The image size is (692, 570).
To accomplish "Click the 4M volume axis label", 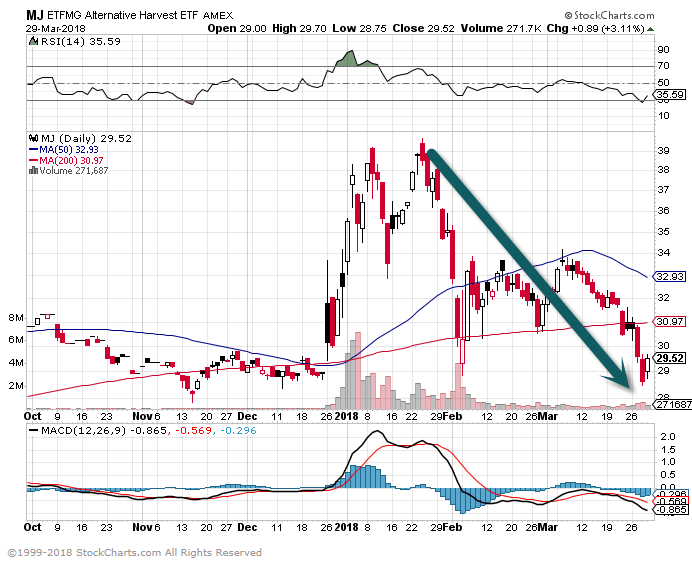I will click(x=16, y=363).
